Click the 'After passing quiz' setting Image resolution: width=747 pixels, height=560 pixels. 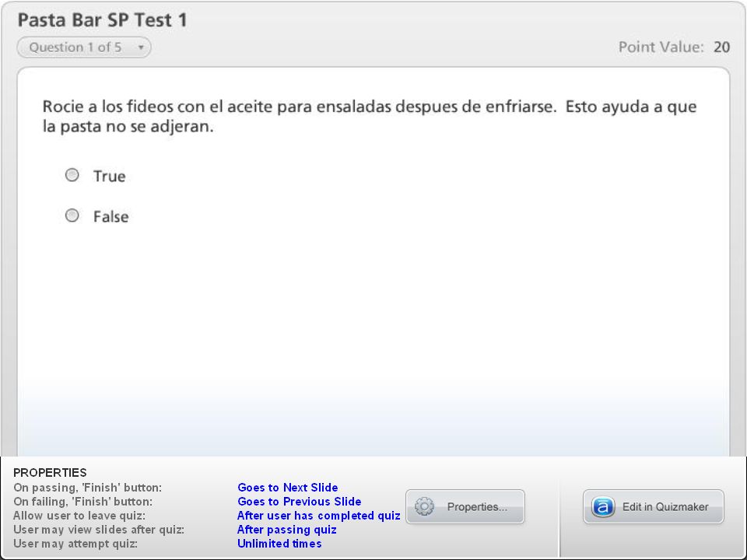287,530
